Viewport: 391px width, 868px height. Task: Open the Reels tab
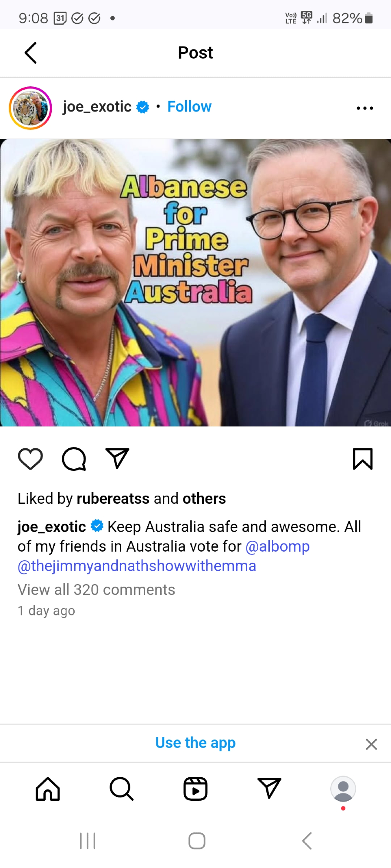coord(195,789)
